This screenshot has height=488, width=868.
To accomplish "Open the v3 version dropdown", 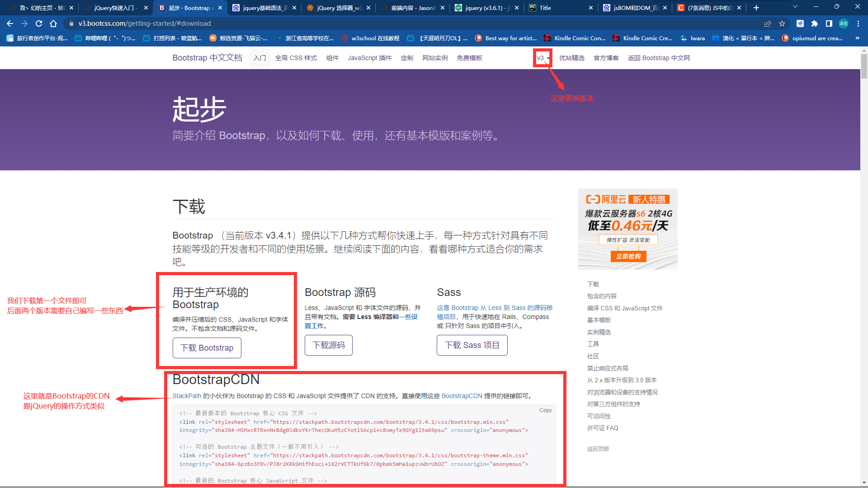I will [x=542, y=58].
